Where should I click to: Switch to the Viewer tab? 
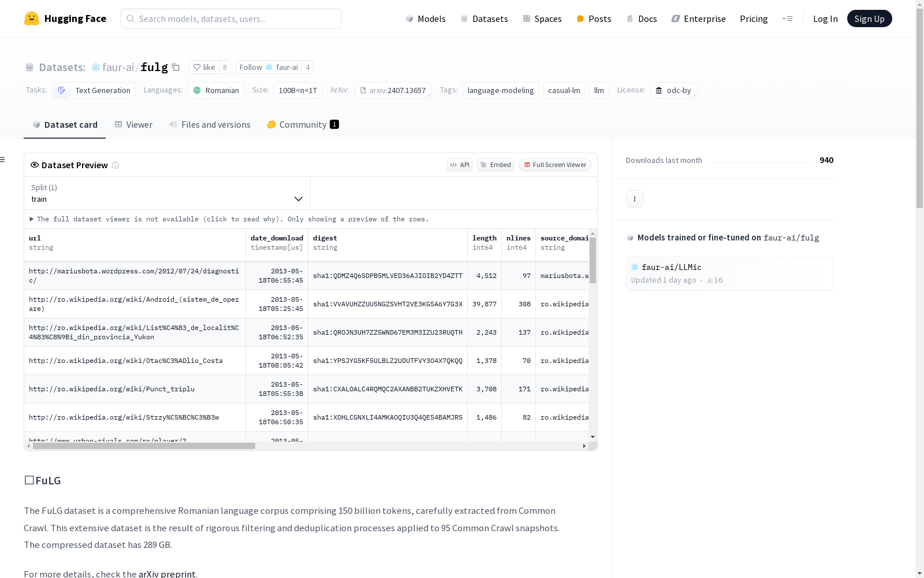pyautogui.click(x=133, y=125)
